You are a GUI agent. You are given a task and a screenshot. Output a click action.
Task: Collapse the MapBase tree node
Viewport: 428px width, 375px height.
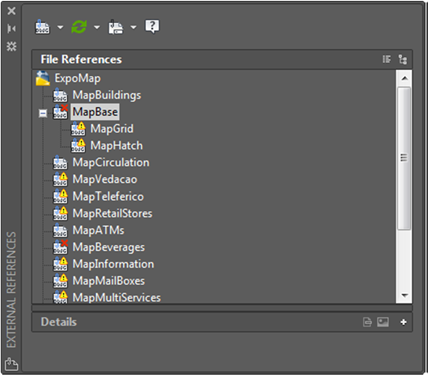[x=43, y=113]
